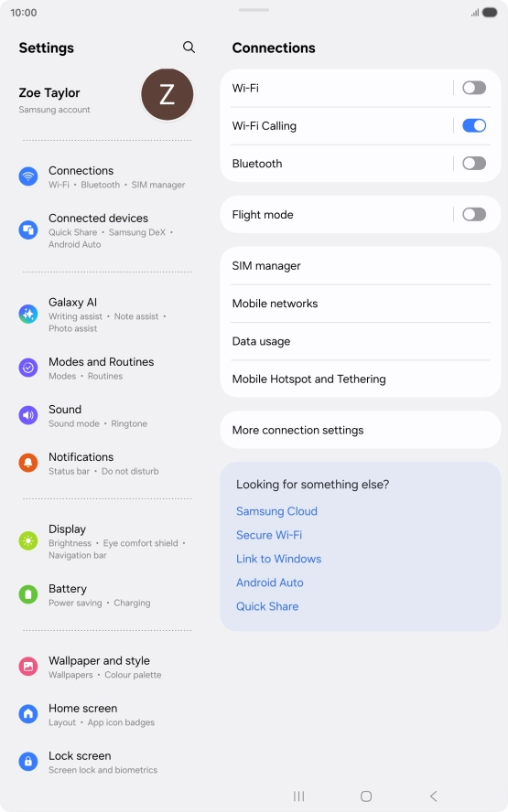Select the Galaxy AI sparkle icon
The image size is (508, 812).
(28, 314)
